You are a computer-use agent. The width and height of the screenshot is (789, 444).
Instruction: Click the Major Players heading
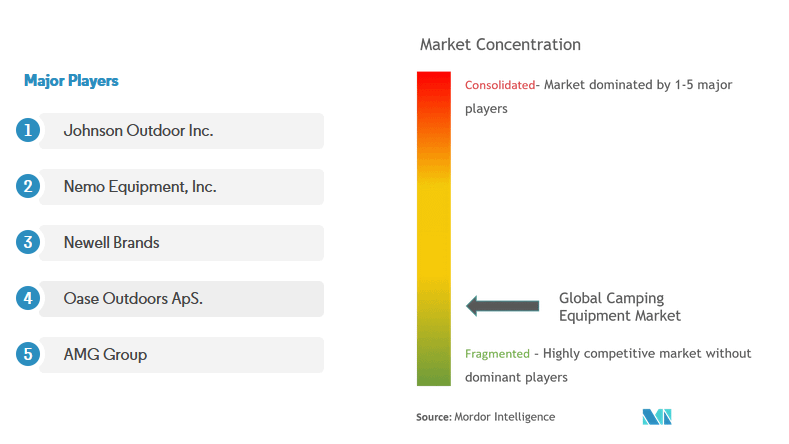coord(71,81)
